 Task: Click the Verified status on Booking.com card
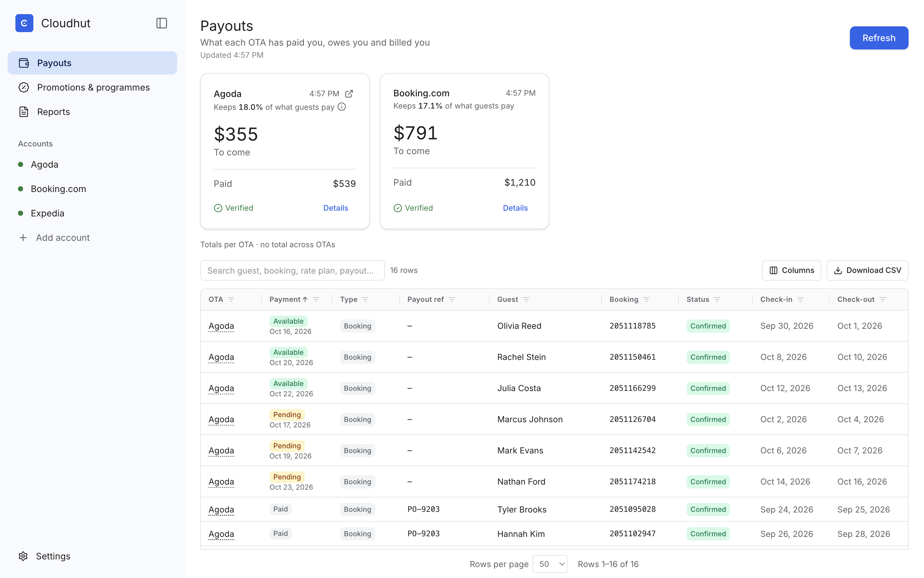click(x=413, y=208)
